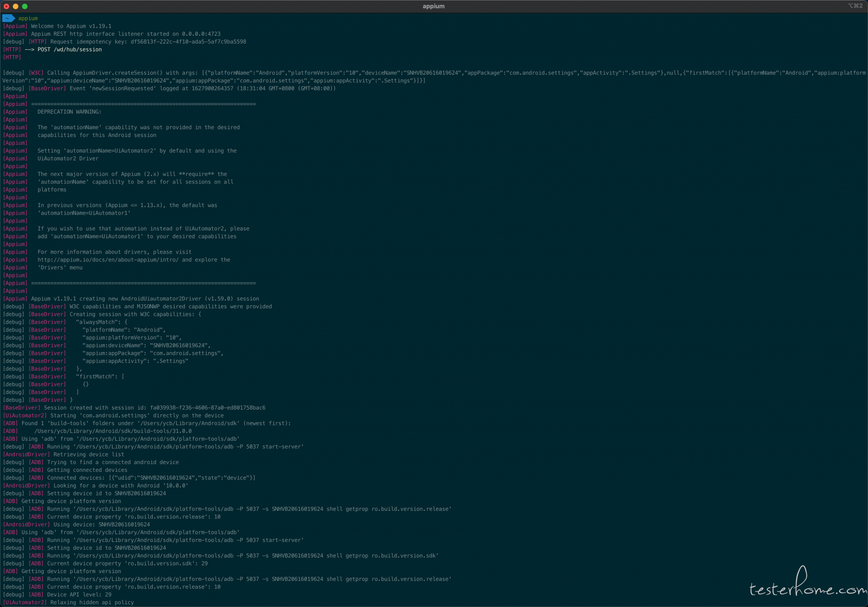
Task: Click 'Trying to find a connected android device'
Action: [113, 462]
